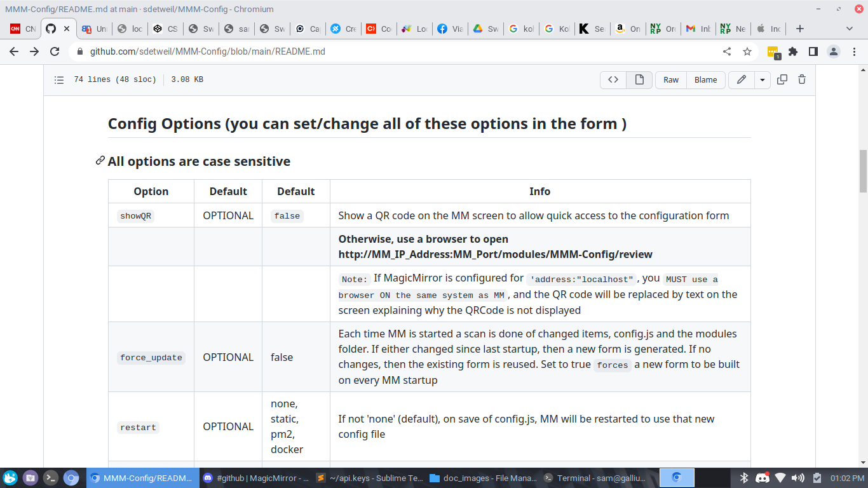Screen dimensions: 868x488
Task: Edit the README file using the pencil icon
Action: coord(741,79)
